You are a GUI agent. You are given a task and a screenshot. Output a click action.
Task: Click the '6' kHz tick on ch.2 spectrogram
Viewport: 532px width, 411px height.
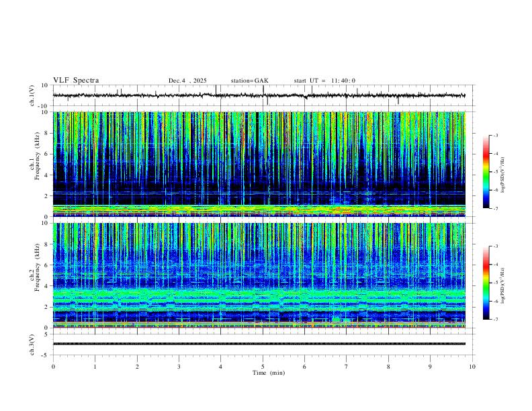click(x=46, y=265)
